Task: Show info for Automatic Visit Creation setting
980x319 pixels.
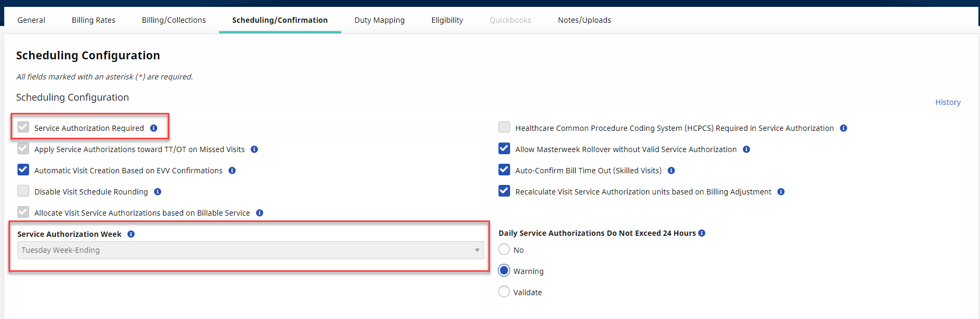Action: click(232, 171)
